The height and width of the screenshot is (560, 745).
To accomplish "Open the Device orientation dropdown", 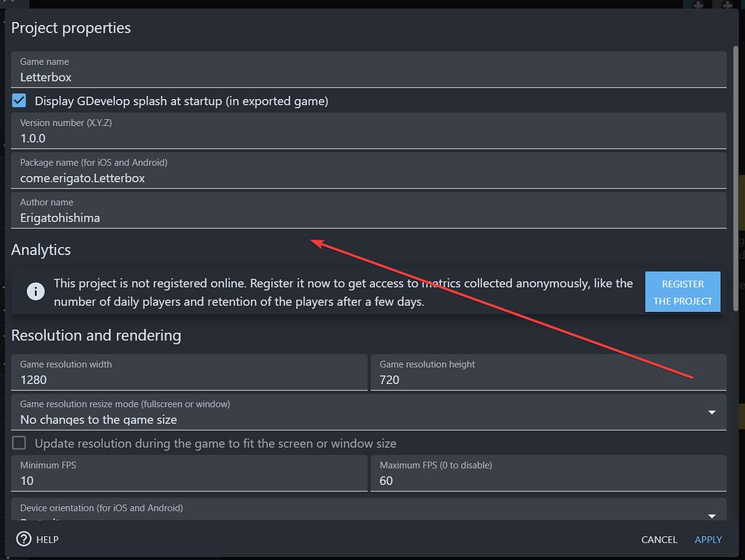I will (x=364, y=513).
